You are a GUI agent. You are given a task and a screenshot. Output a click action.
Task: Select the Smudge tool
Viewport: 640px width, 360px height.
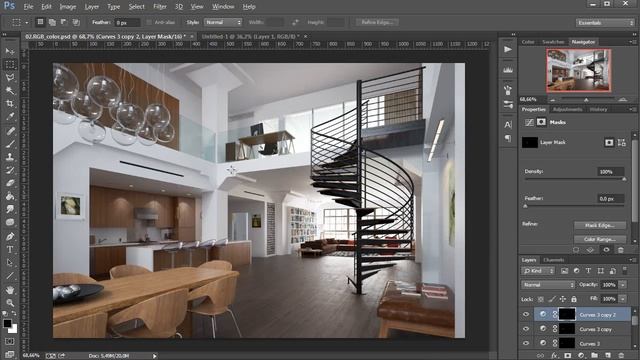(x=10, y=209)
